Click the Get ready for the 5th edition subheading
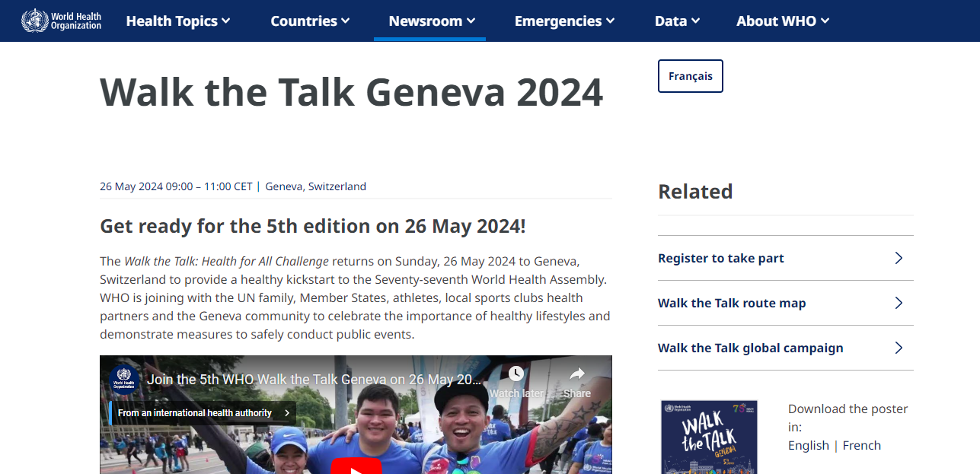 (313, 226)
